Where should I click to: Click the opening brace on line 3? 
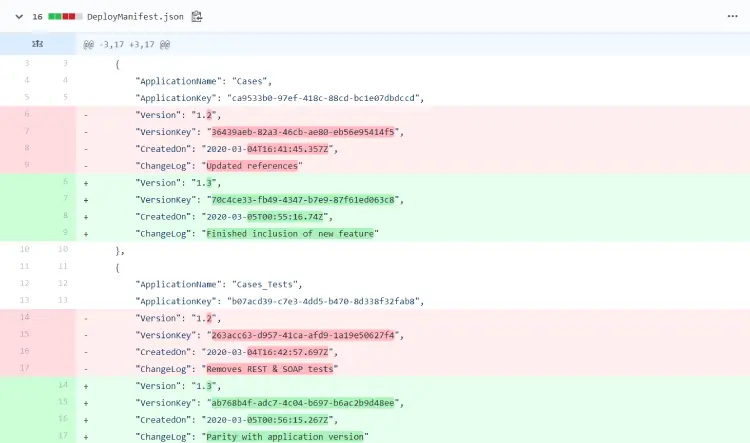(117, 64)
